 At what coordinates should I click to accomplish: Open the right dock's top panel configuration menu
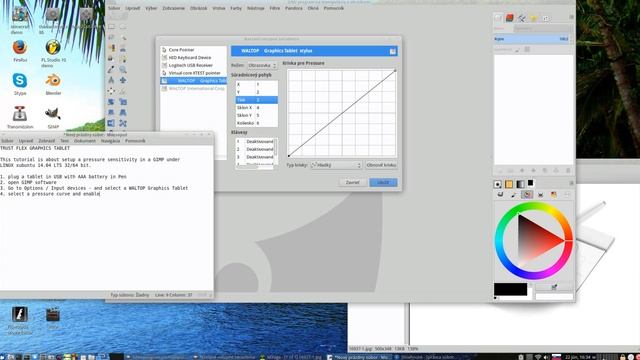point(571,17)
